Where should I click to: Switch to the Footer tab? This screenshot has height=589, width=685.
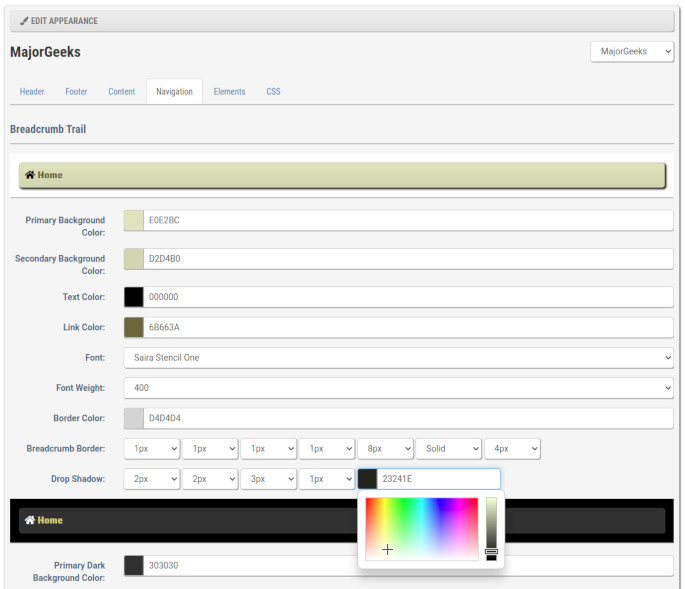76,92
